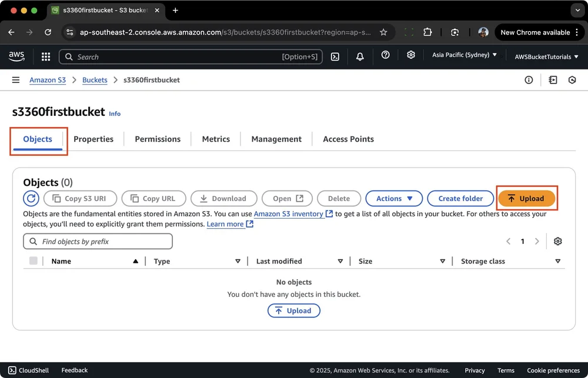
Task: Click the Info link beside bucket name
Action: 115,113
